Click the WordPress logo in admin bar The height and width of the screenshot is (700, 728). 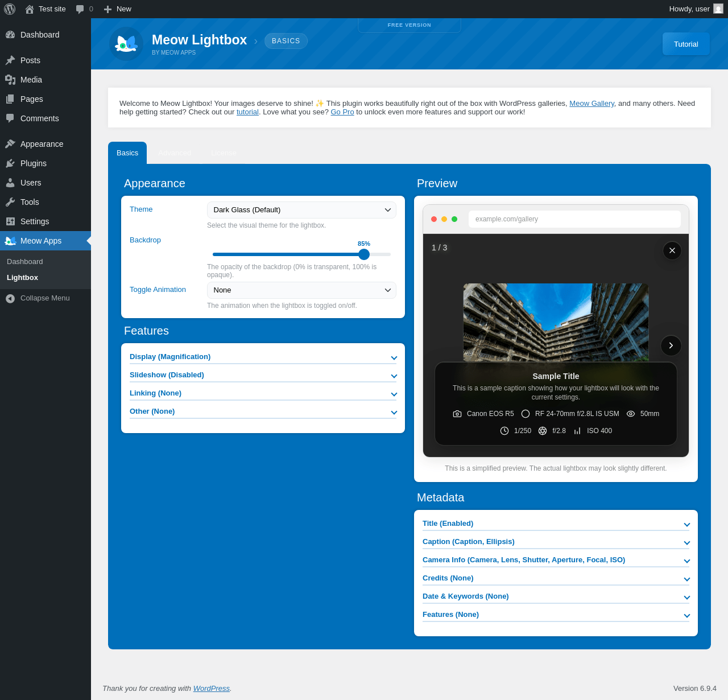click(x=10, y=9)
